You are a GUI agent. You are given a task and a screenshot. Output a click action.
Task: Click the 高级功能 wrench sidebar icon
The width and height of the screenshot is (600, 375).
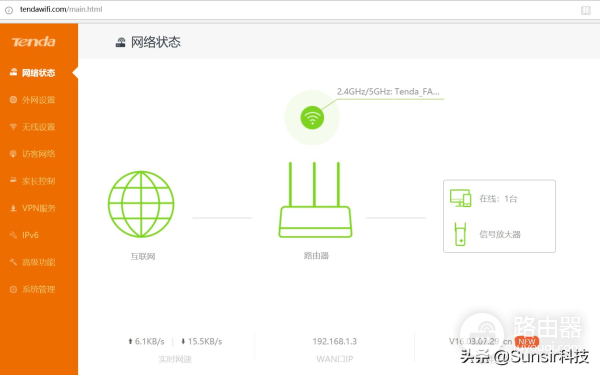tap(13, 262)
